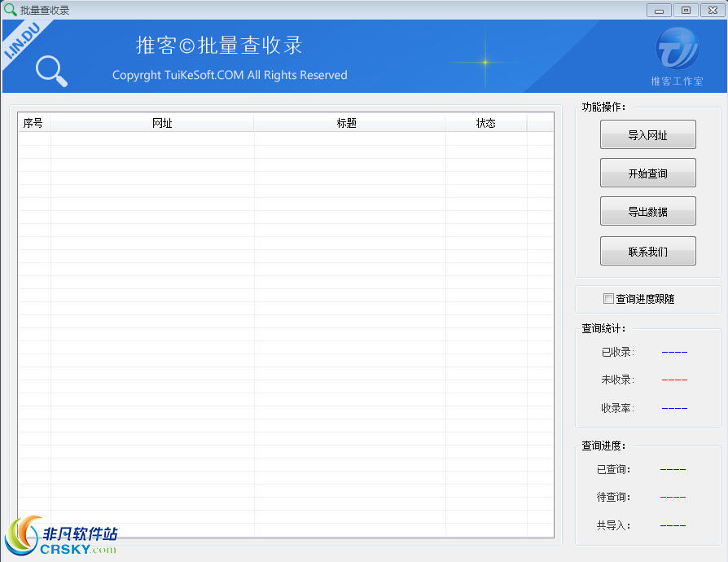Viewport: 728px width, 562px height.
Task: Click the 推客工作室 logo icon
Action: pyautogui.click(x=677, y=49)
